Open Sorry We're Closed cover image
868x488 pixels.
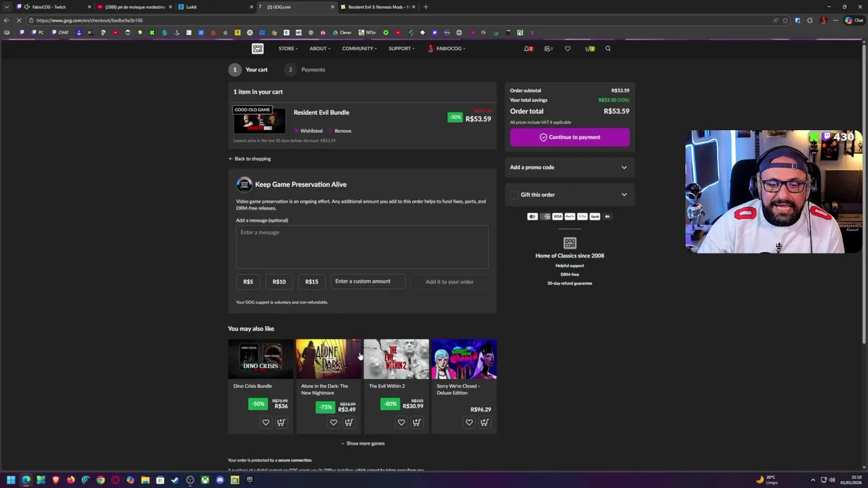[x=464, y=359]
